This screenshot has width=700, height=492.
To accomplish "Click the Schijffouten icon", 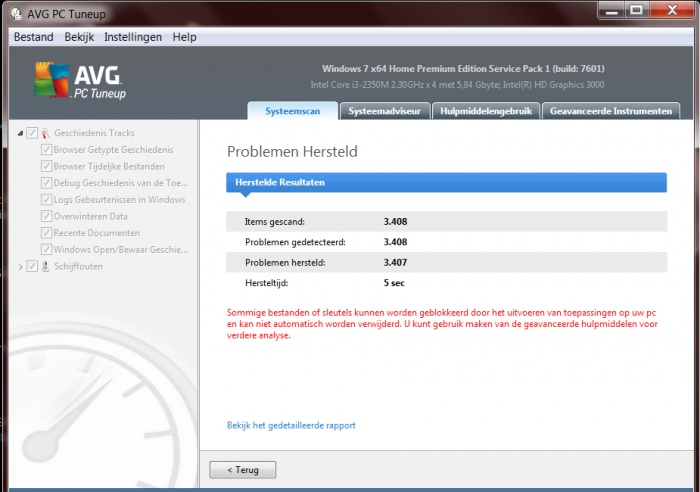I will (x=46, y=266).
